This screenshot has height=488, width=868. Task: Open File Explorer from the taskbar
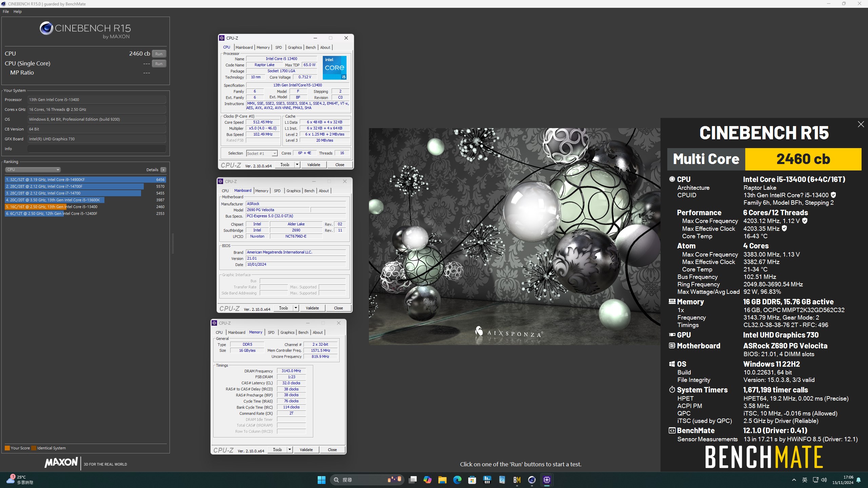click(x=442, y=480)
